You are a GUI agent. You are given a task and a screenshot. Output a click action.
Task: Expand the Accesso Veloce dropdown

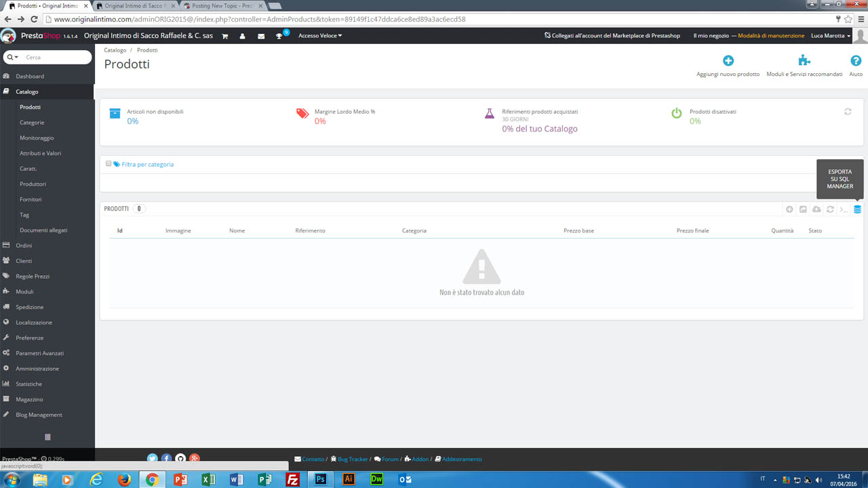pyautogui.click(x=320, y=36)
